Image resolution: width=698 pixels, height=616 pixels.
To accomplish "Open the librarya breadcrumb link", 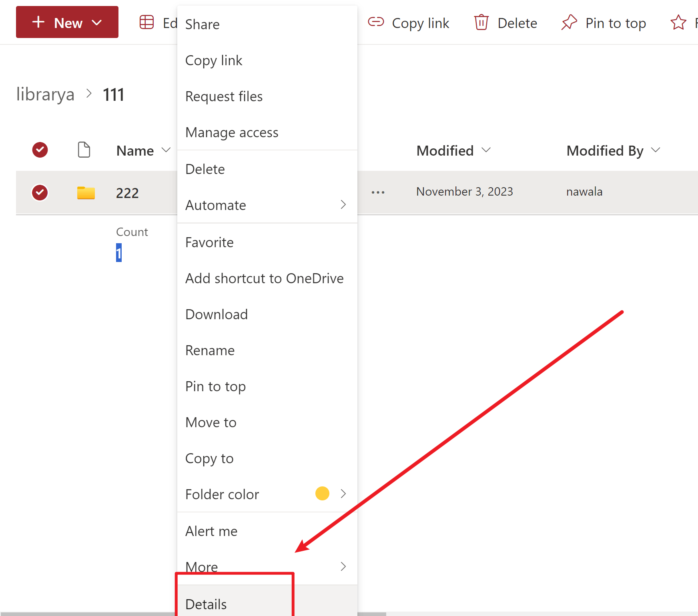I will point(45,95).
